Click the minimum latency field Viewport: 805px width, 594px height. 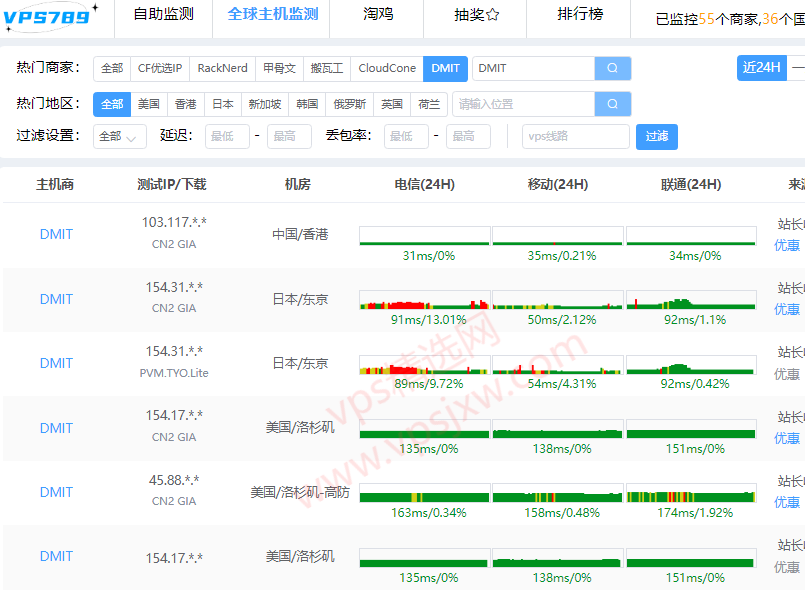click(227, 137)
